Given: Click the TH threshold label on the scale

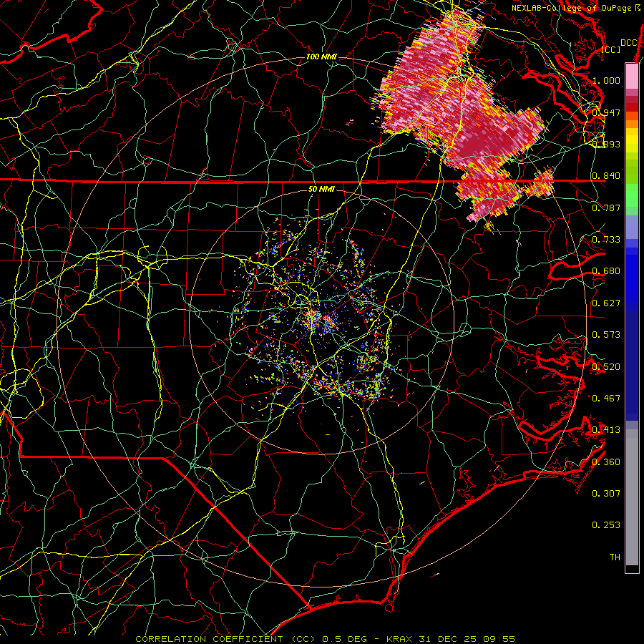Looking at the screenshot, I should pos(615,557).
